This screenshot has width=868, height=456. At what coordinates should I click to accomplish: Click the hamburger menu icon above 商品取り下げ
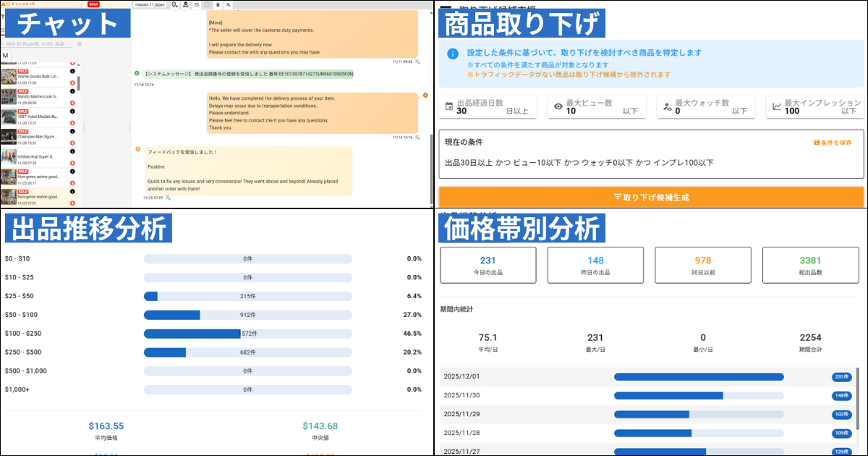(446, 9)
